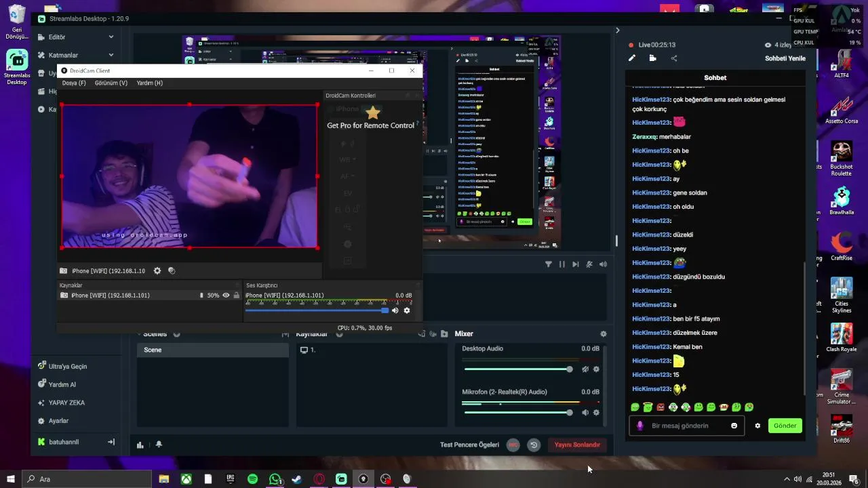This screenshot has height=488, width=868.
Task: Toggle lock on the iPhone WIFI source
Action: [236, 296]
